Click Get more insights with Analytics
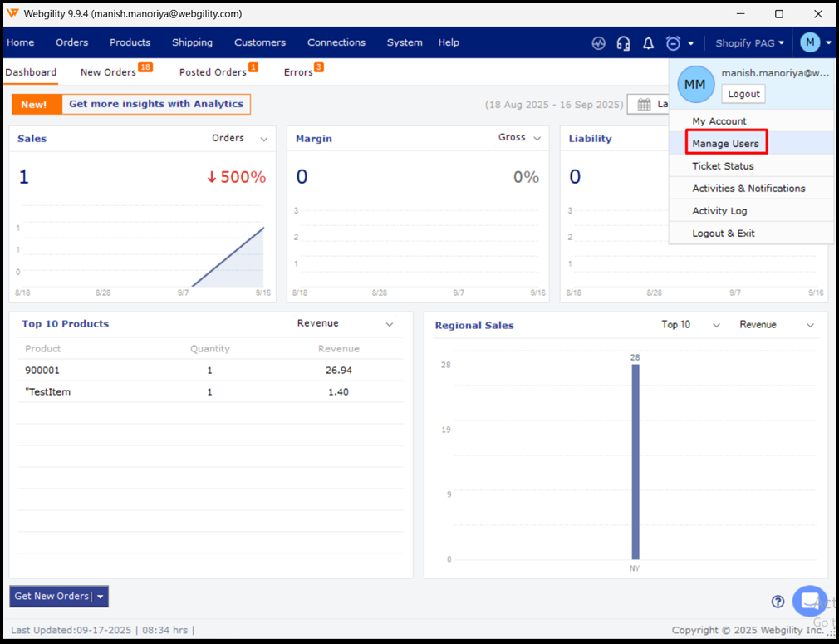This screenshot has height=644, width=839. 155,104
